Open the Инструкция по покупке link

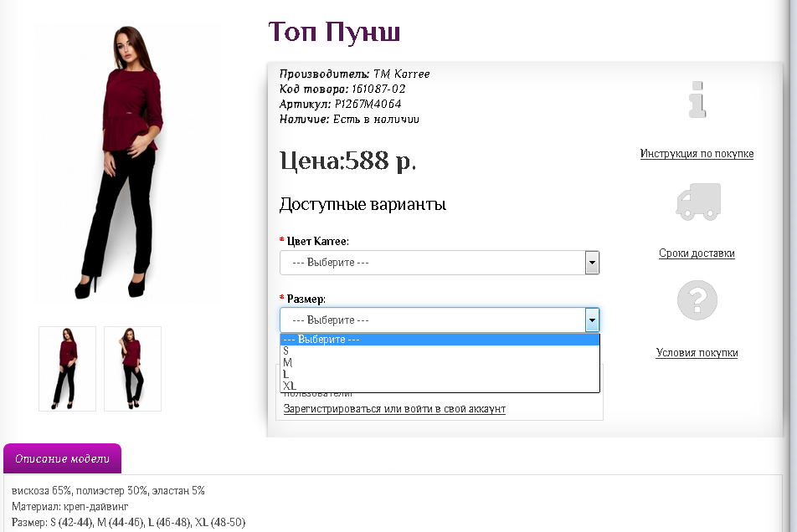697,153
